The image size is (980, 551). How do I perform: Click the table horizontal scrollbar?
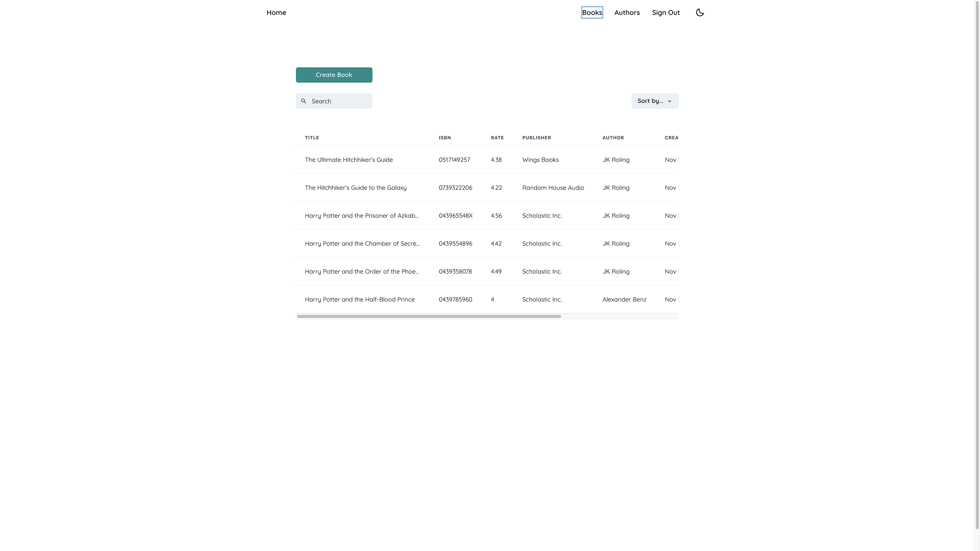tap(429, 316)
